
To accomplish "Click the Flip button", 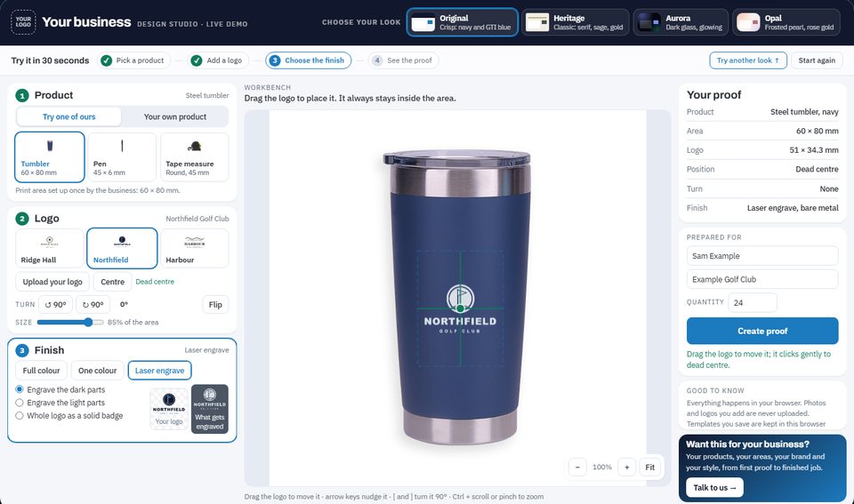I will pyautogui.click(x=215, y=304).
